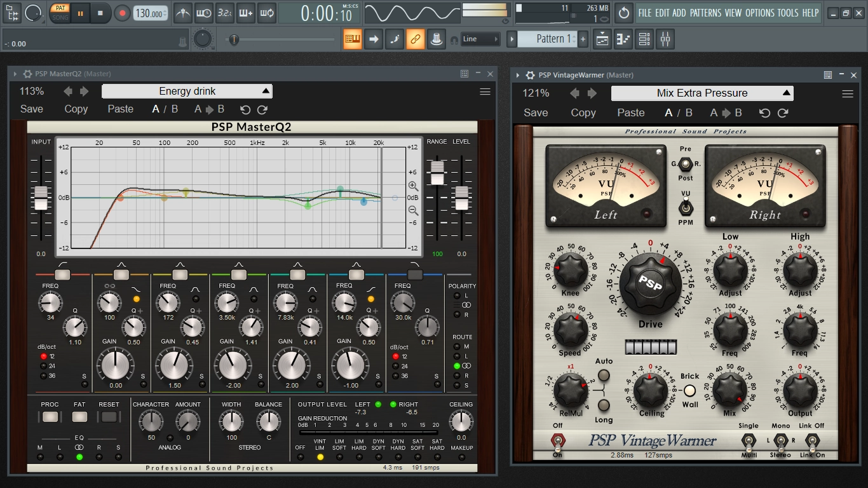
Task: Select the 24 dB/oct slope for the high-pass
Action: (43, 366)
